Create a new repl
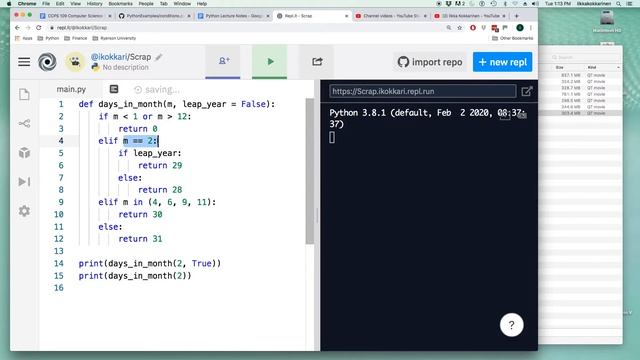 [x=502, y=62]
